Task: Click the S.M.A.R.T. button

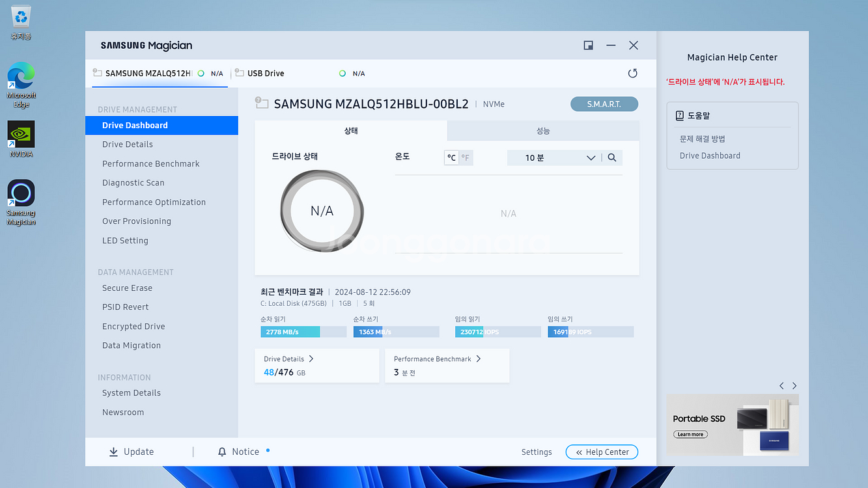Action: click(x=604, y=104)
